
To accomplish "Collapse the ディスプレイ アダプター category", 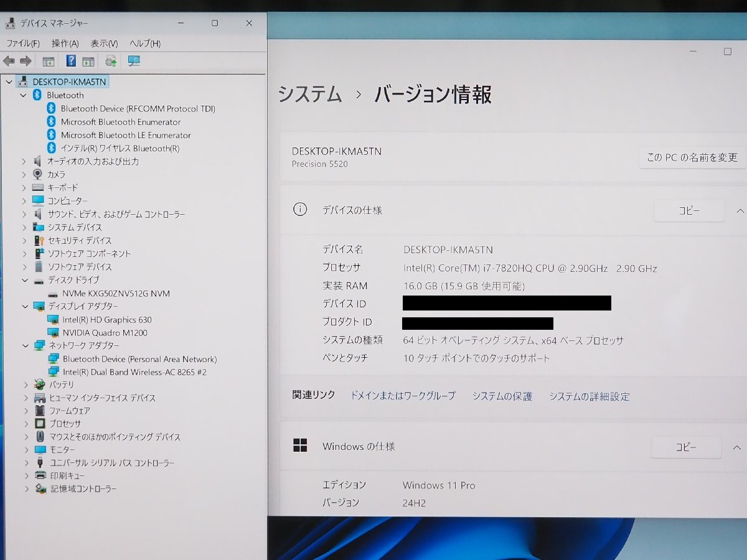I will tap(25, 306).
